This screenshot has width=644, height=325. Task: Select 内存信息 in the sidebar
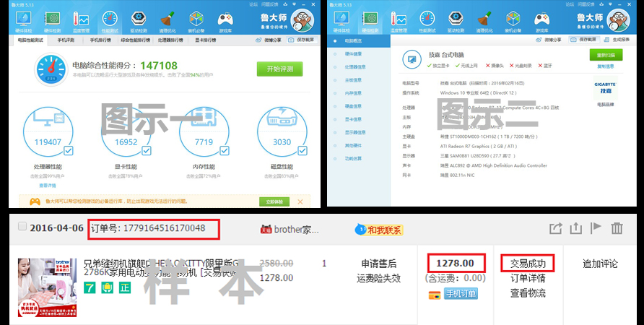[359, 93]
